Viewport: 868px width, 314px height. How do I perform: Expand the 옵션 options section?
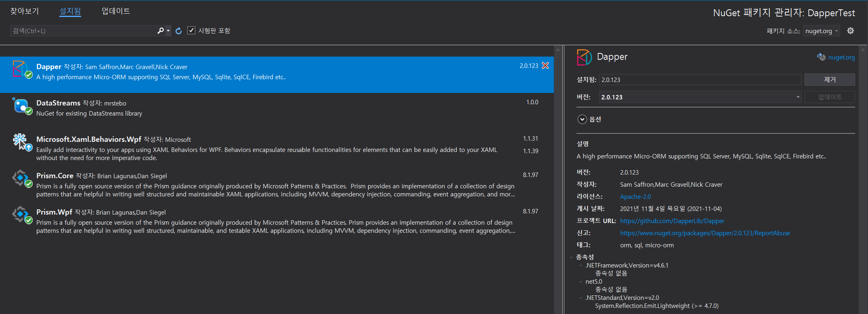pos(582,119)
